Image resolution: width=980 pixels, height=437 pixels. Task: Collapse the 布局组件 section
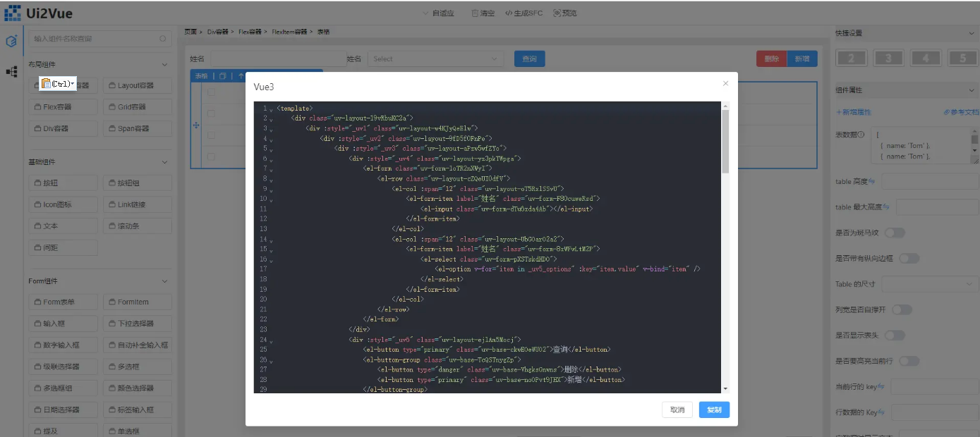pyautogui.click(x=164, y=65)
